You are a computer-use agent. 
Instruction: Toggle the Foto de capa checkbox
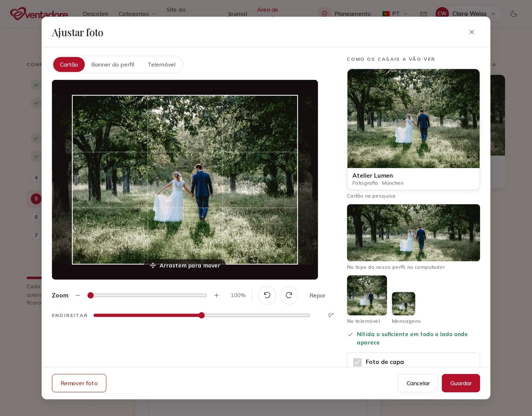point(357,362)
